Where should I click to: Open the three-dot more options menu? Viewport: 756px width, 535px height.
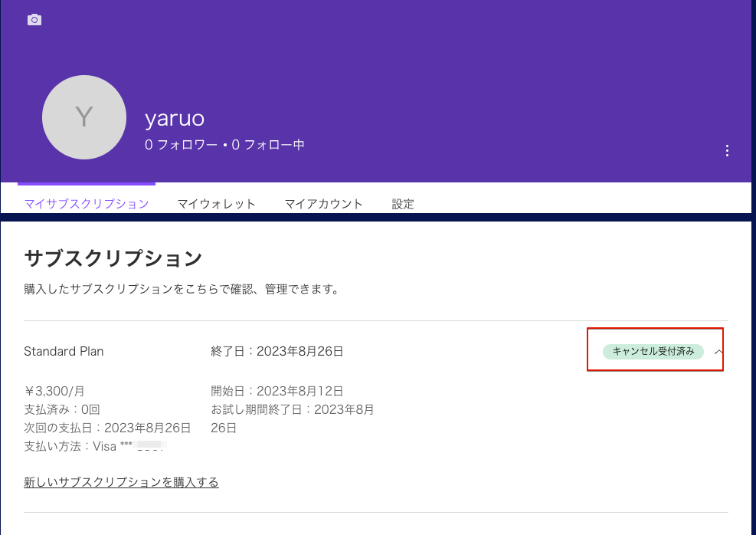tap(727, 151)
